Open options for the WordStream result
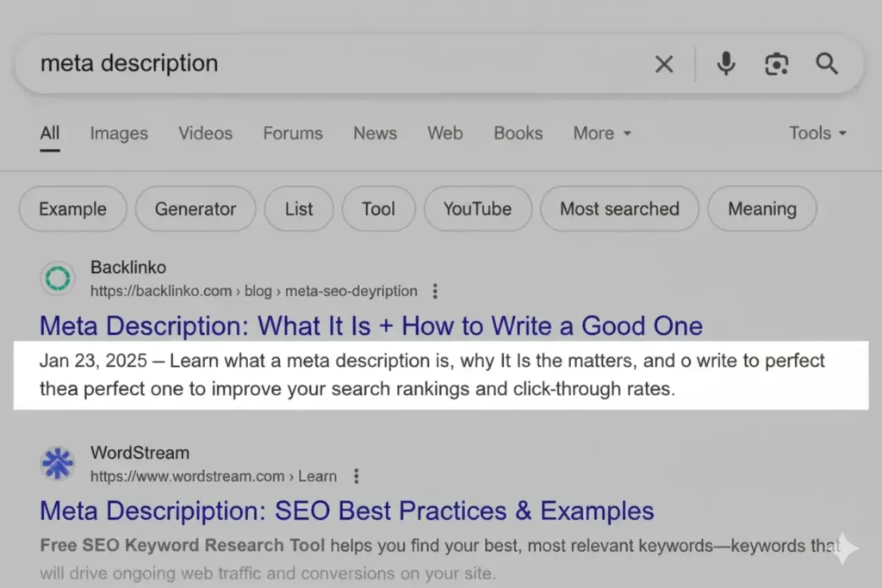Image resolution: width=882 pixels, height=588 pixels. tap(356, 475)
